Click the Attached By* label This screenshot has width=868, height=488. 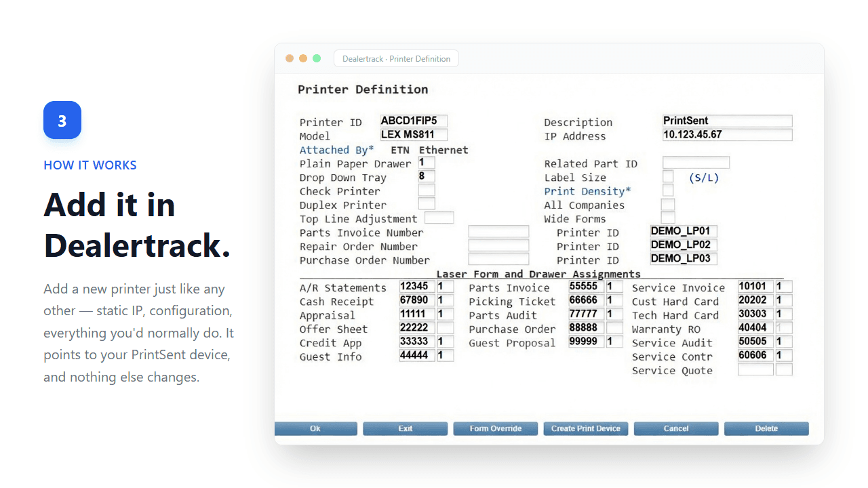pyautogui.click(x=336, y=150)
